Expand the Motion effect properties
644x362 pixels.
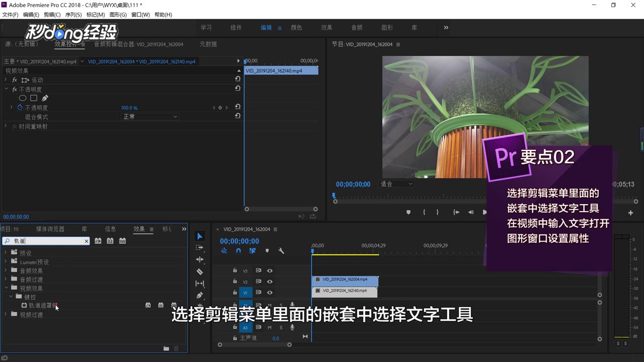click(x=6, y=80)
